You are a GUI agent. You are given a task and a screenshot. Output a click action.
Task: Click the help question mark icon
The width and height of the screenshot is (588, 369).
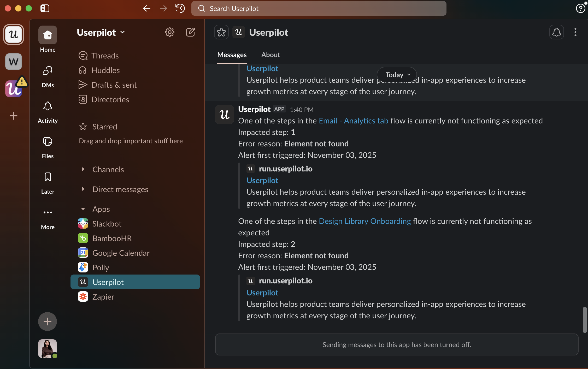pos(580,8)
